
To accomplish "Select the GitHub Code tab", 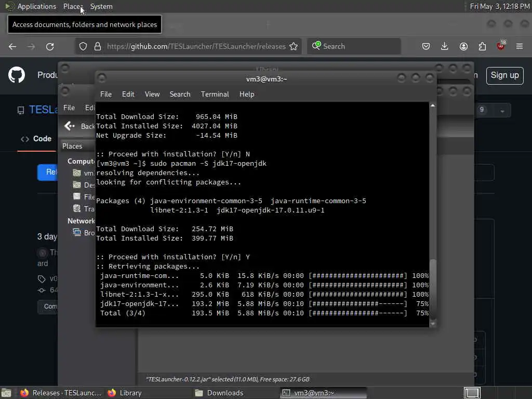I will pyautogui.click(x=36, y=139).
